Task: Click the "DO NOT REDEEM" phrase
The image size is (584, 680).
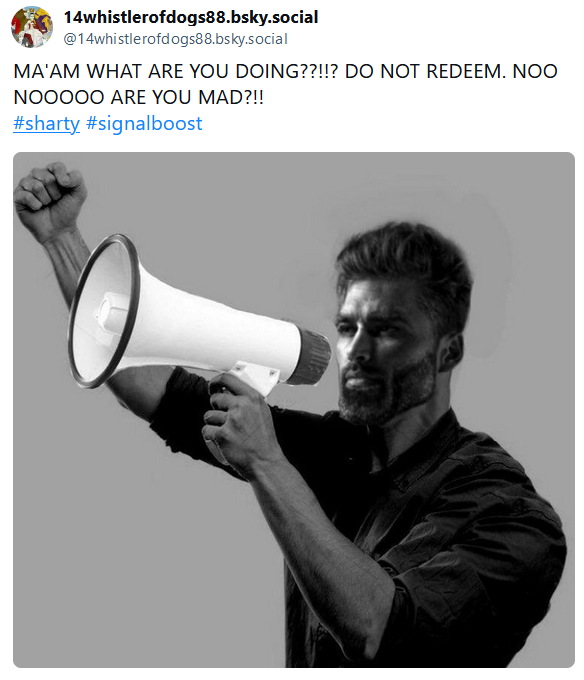Action: click(x=422, y=71)
